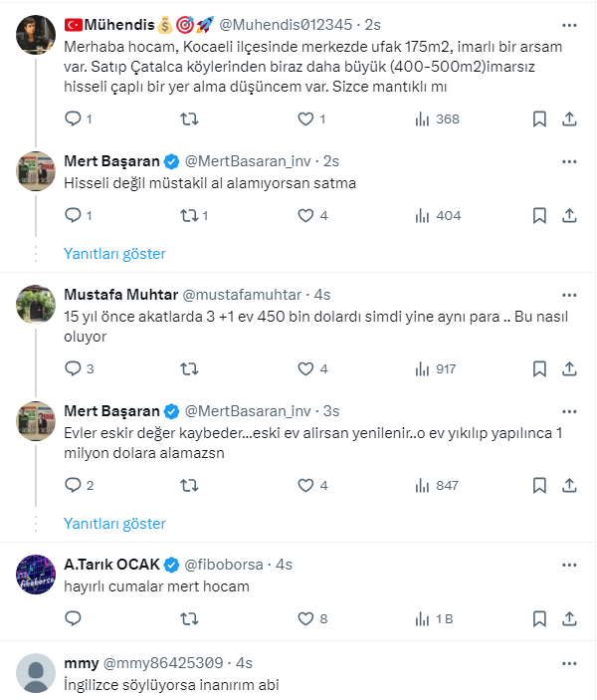
Task: Retweet Mustafa Muhtar's tweet
Action: tap(188, 368)
